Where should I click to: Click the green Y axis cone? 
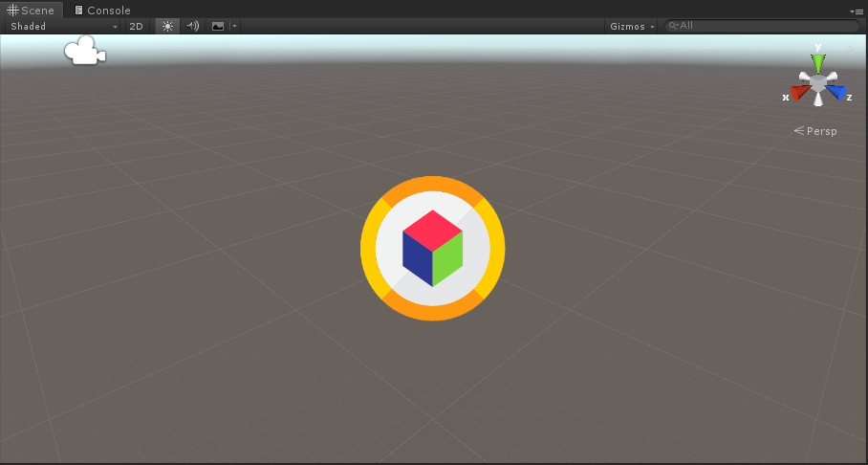[818, 62]
